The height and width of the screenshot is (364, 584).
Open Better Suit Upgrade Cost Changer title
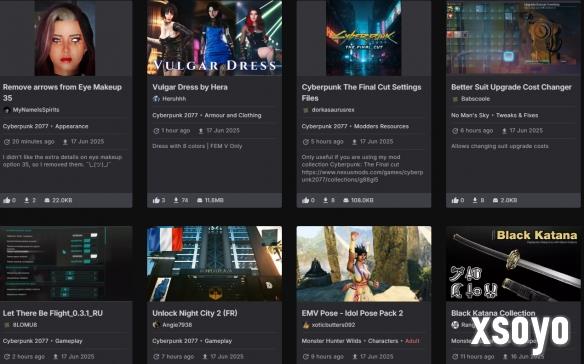coord(511,87)
